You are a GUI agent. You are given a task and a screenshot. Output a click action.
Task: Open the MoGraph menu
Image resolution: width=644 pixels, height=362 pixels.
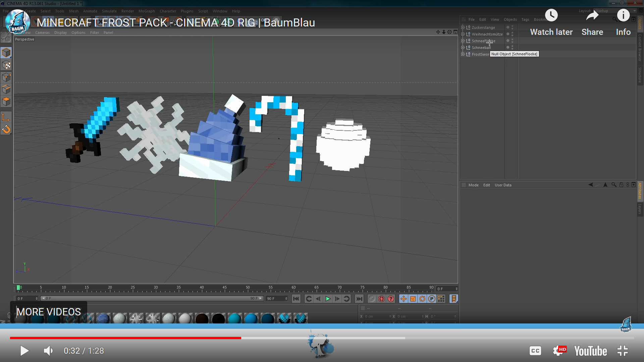(x=147, y=11)
